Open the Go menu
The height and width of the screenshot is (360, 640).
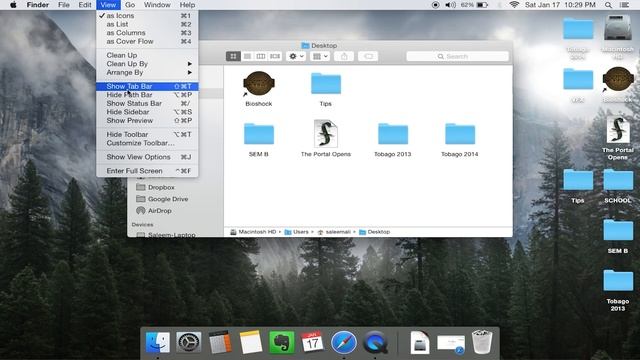tap(130, 5)
